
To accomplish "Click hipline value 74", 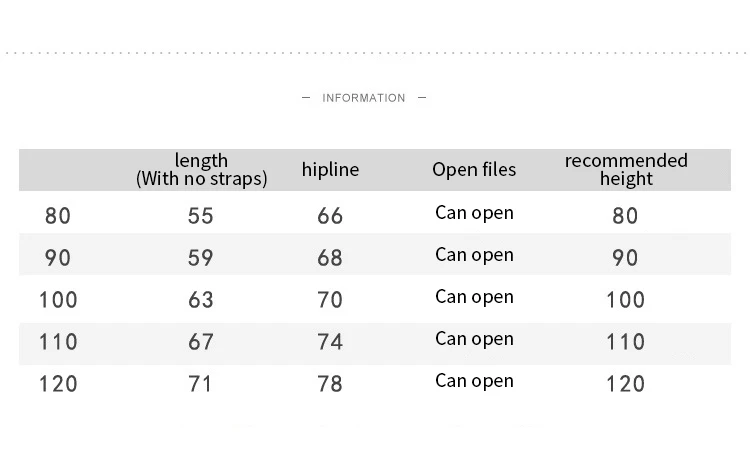I will 330,342.
